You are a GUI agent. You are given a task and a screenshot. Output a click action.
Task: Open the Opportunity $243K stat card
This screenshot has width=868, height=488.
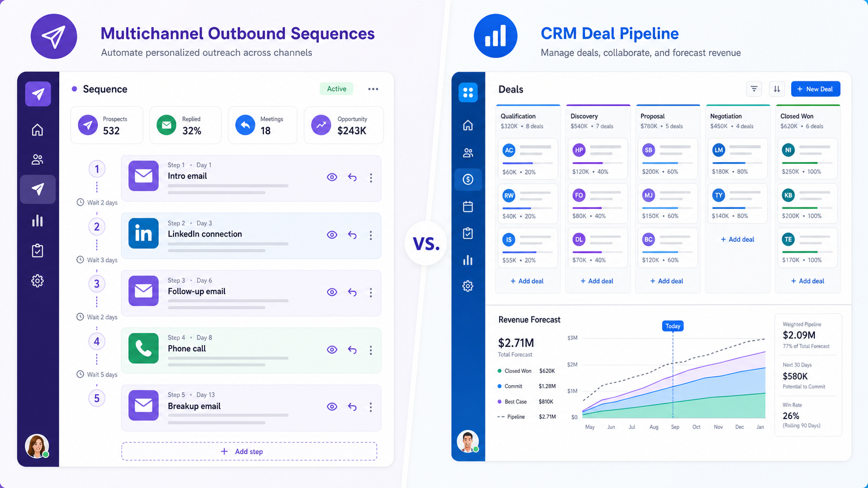tap(344, 125)
